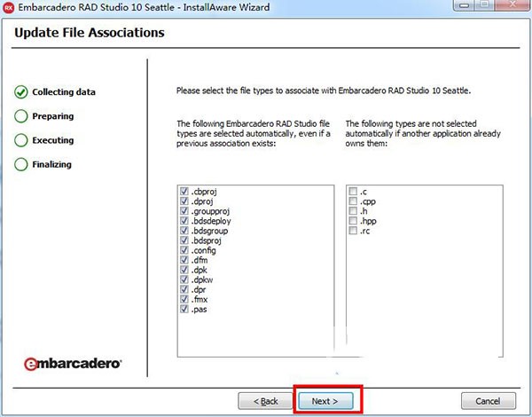Check the .hpp file type
The height and width of the screenshot is (417, 532).
click(x=354, y=221)
